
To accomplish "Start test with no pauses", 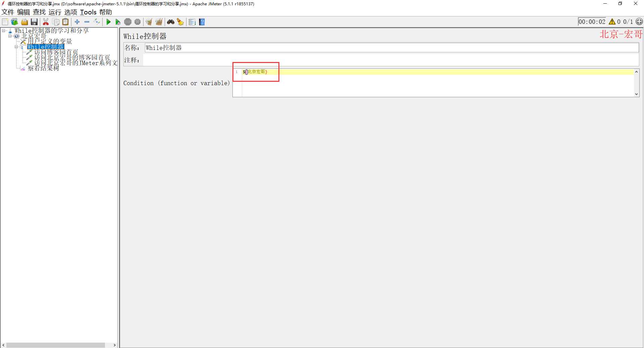I will [x=118, y=22].
